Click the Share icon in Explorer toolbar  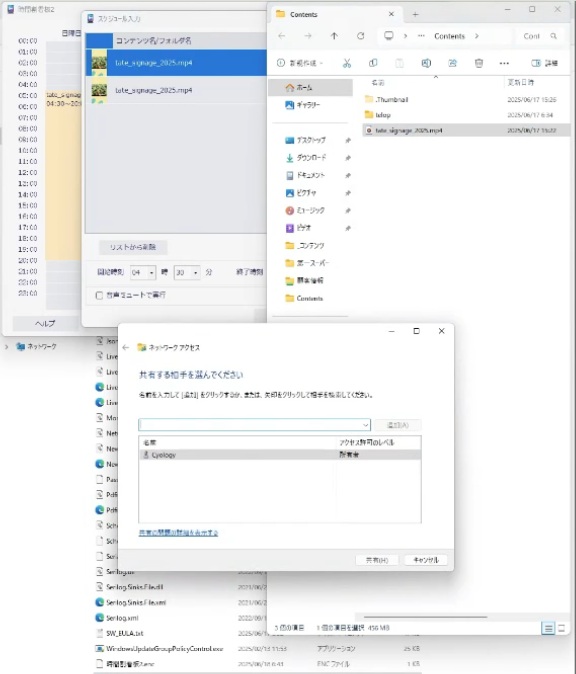coord(452,63)
